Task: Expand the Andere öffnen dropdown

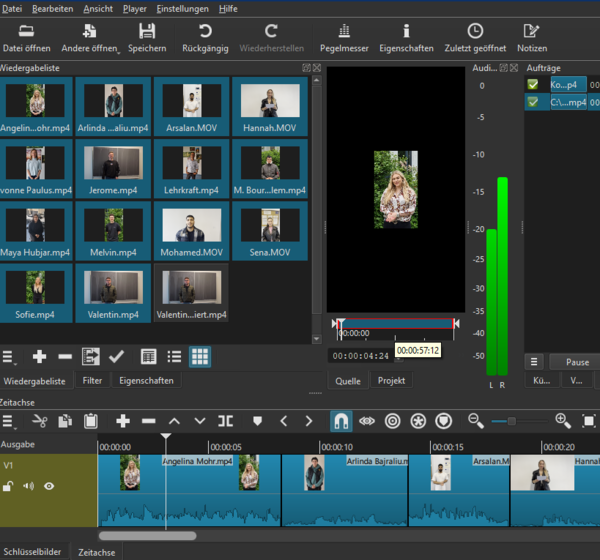Action: [x=117, y=50]
